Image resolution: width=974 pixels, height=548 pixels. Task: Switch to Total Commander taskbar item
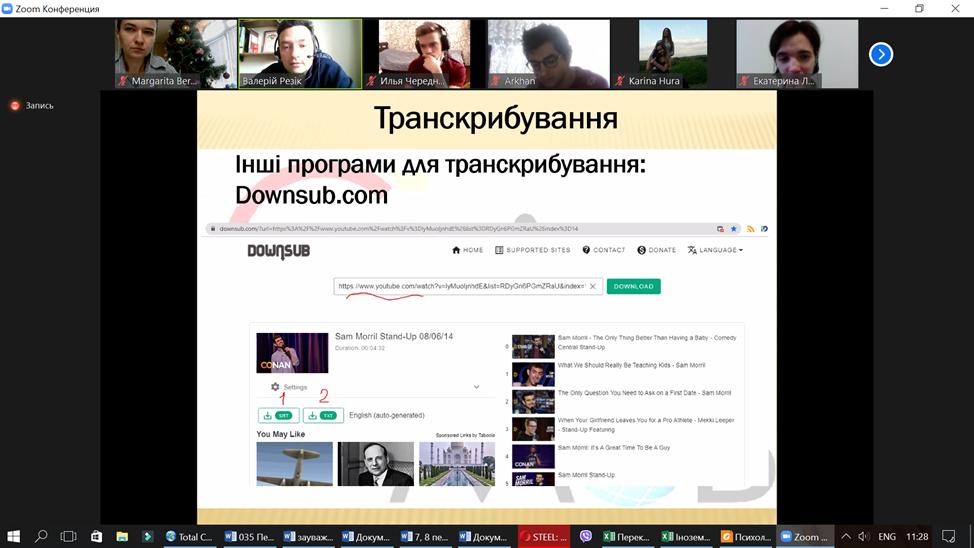pyautogui.click(x=188, y=536)
